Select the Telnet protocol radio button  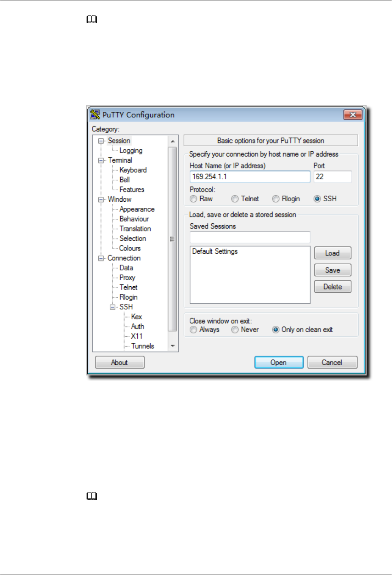235,199
